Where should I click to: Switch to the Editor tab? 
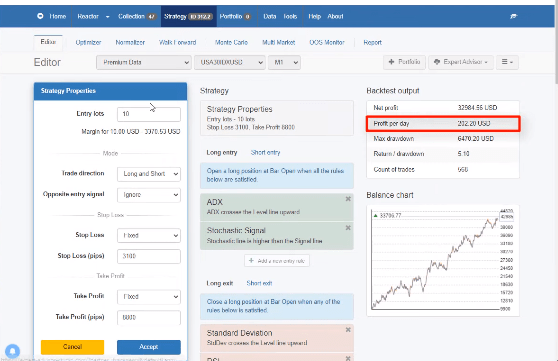pos(48,42)
